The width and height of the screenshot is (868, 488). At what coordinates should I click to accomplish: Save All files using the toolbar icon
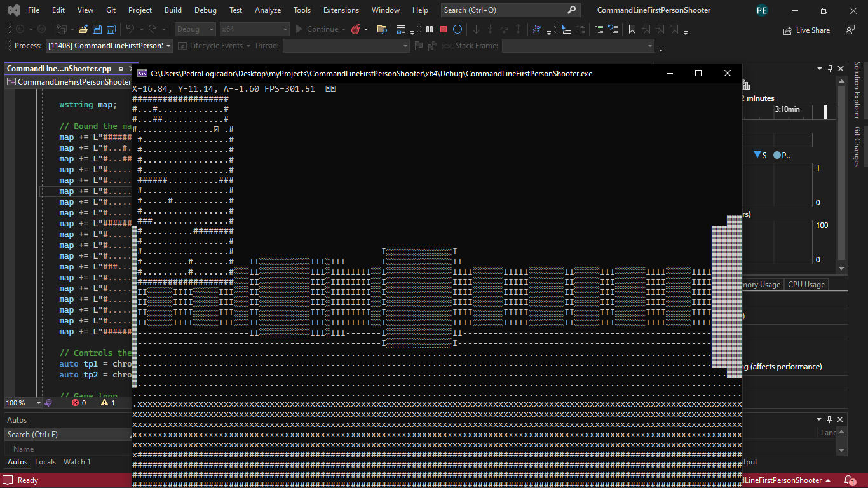click(111, 29)
